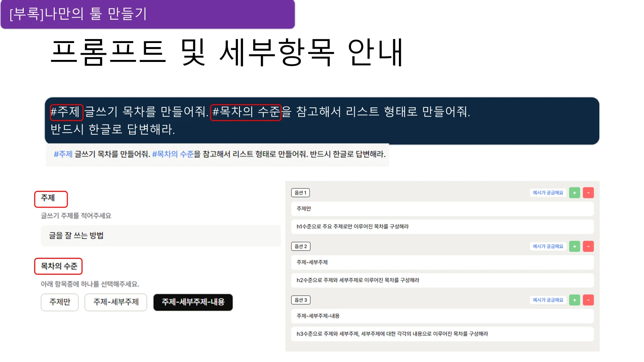Click the 주제-세부주제 name field in 옵션 2
The image size is (644, 362).
point(442,262)
